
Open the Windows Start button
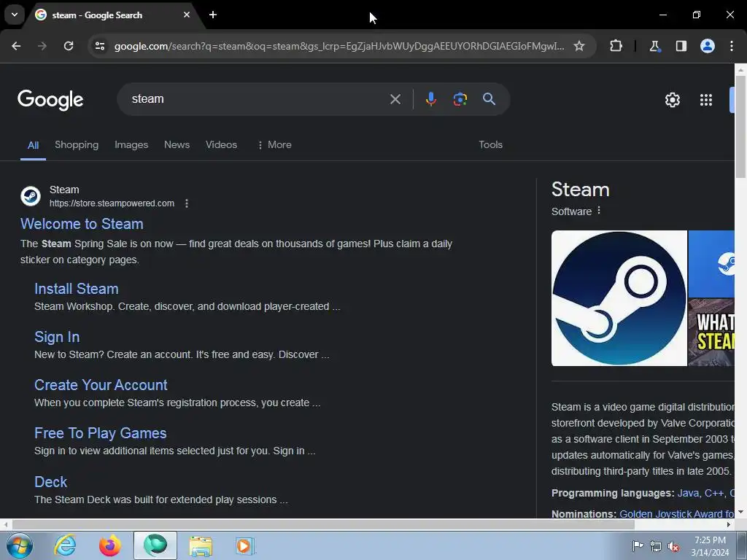pos(20,545)
